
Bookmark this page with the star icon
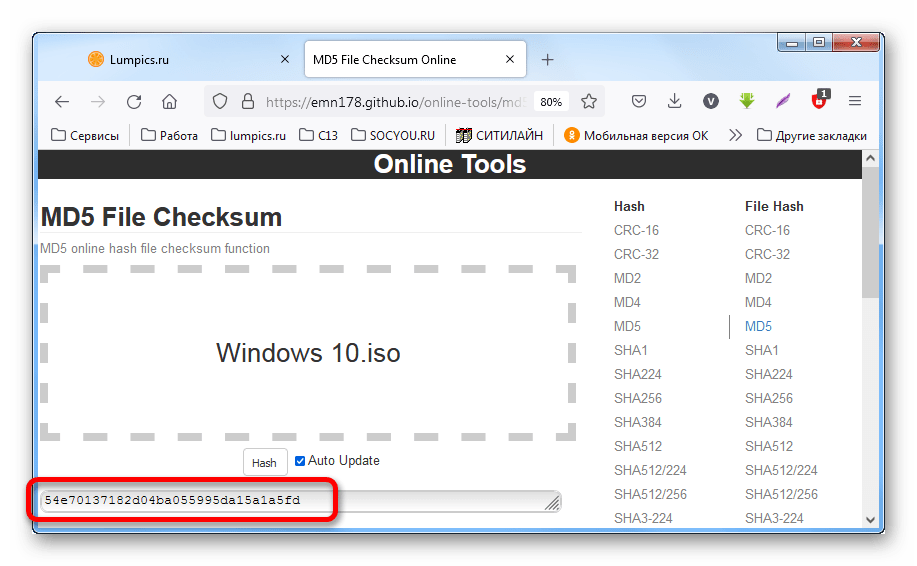589,101
